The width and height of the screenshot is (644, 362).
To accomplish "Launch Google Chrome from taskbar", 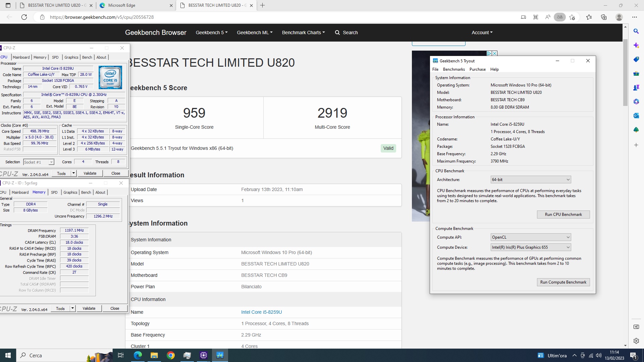I will pyautogui.click(x=171, y=355).
